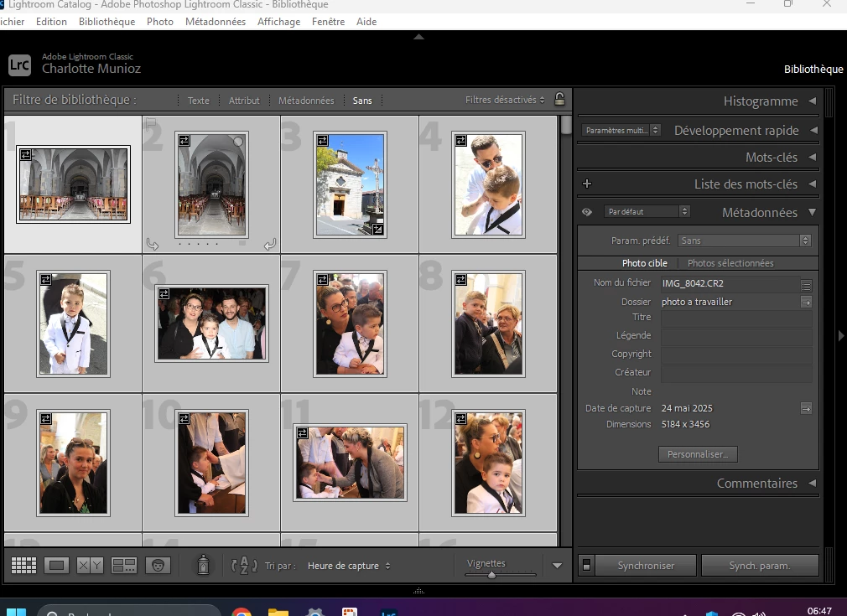The height and width of the screenshot is (616, 847).
Task: Click the metadata badge on photo 1 thumbnail
Action: [26, 155]
